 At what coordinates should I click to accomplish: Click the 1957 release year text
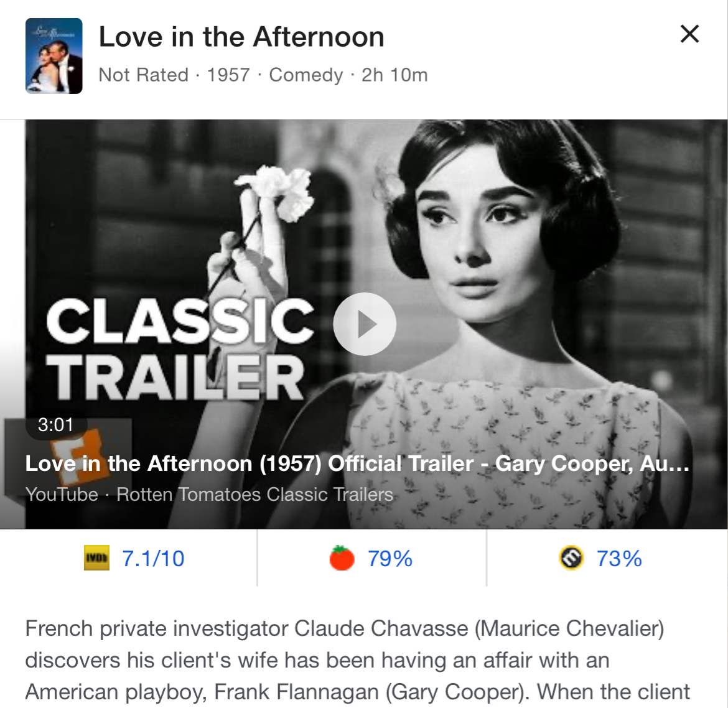pos(228,75)
